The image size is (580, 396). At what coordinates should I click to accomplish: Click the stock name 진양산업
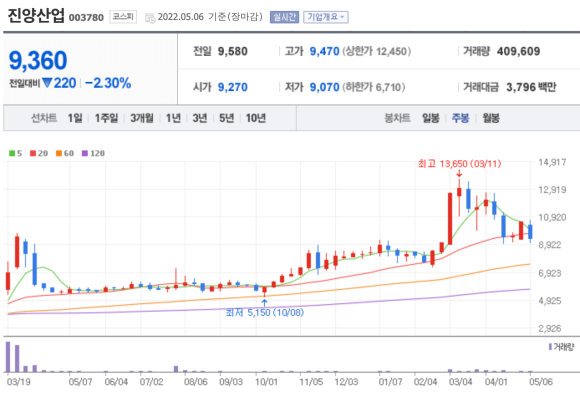point(36,16)
